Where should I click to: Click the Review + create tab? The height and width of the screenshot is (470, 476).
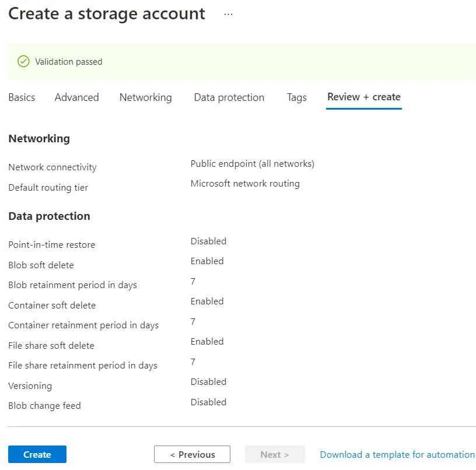click(x=363, y=97)
